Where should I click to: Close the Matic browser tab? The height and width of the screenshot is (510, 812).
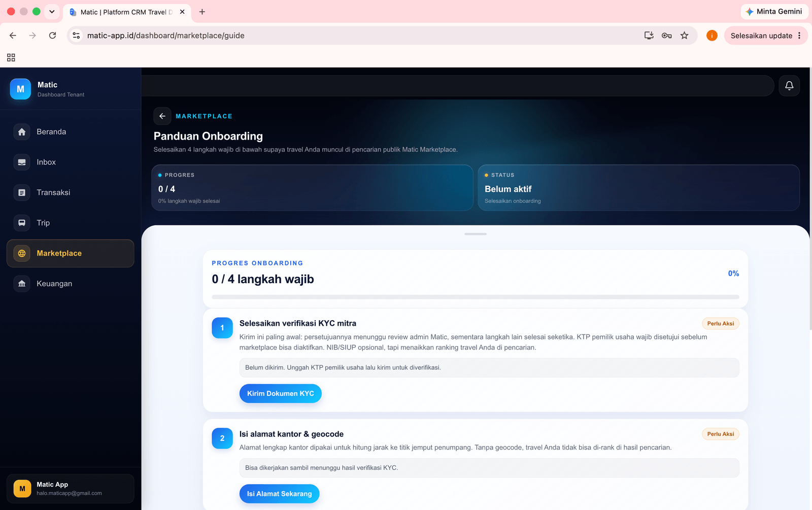pyautogui.click(x=182, y=12)
